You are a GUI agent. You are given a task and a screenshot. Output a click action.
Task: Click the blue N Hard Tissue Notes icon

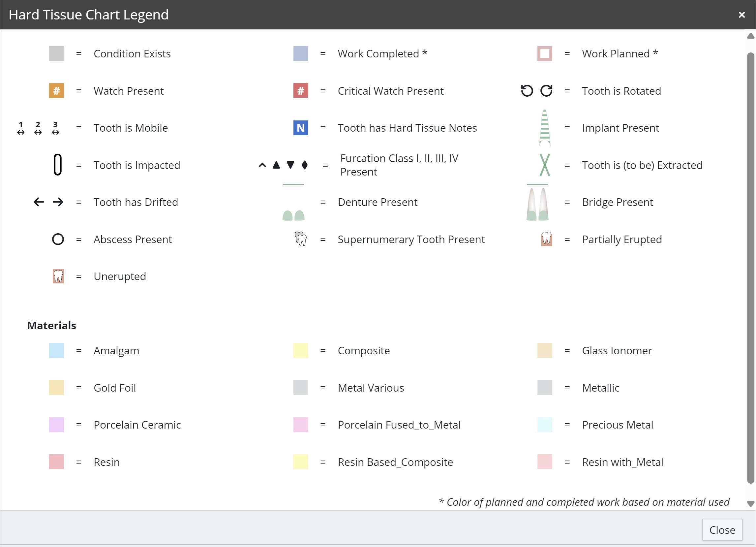[x=301, y=128]
